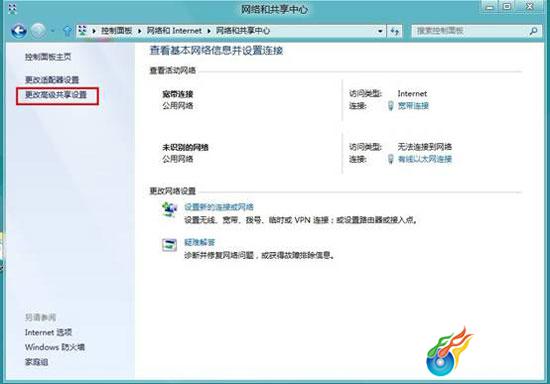This screenshot has height=384, width=550.
Task: Open Windows 防火墙 from See also
Action: 55,347
